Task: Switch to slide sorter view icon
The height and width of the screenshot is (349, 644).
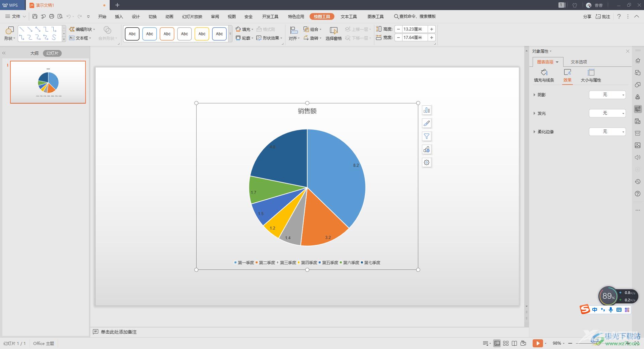Action: point(506,343)
